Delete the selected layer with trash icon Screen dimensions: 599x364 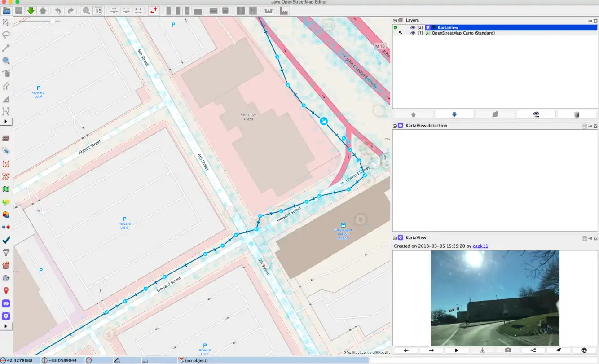577,114
